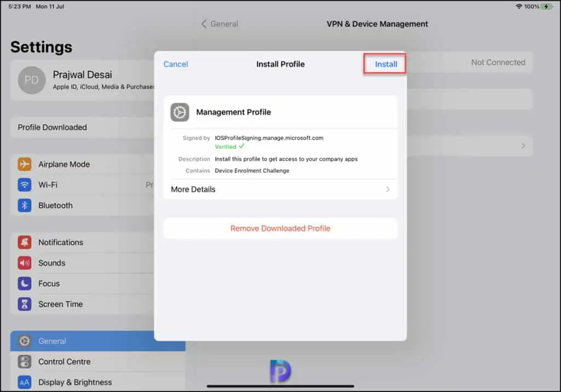
Task: Click the profile description text
Action: (286, 159)
